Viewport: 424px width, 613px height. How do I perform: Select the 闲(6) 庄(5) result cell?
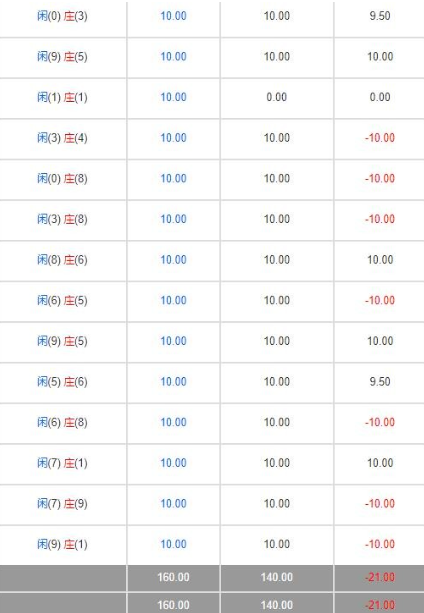62,301
